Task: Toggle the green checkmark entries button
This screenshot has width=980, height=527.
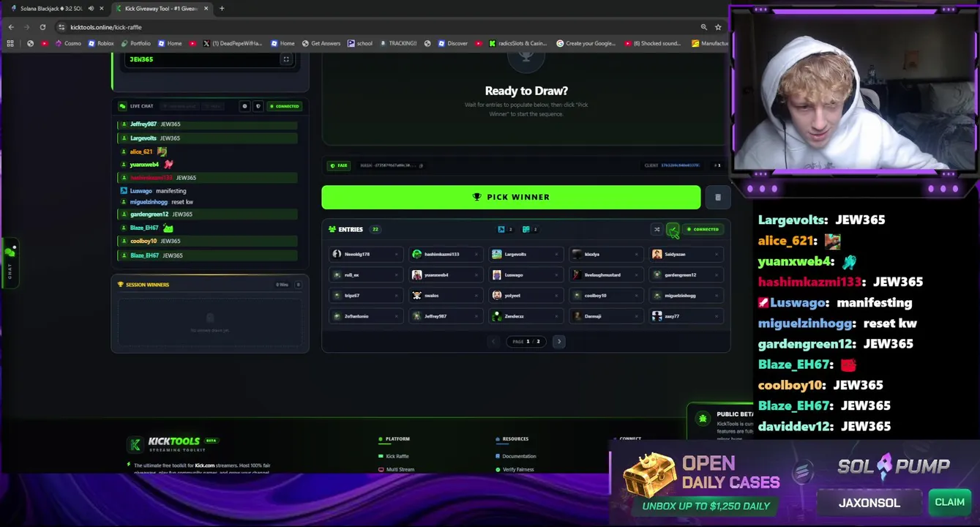Action: [673, 229]
